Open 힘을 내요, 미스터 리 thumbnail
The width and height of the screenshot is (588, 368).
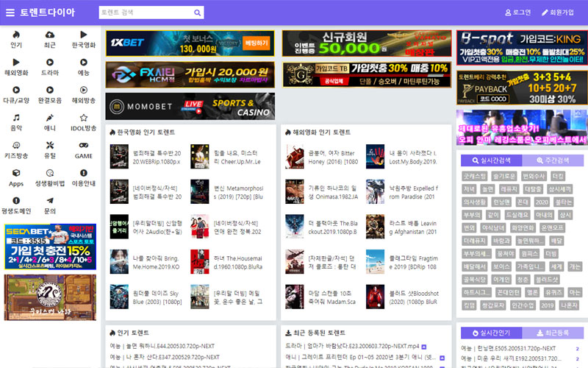click(199, 157)
